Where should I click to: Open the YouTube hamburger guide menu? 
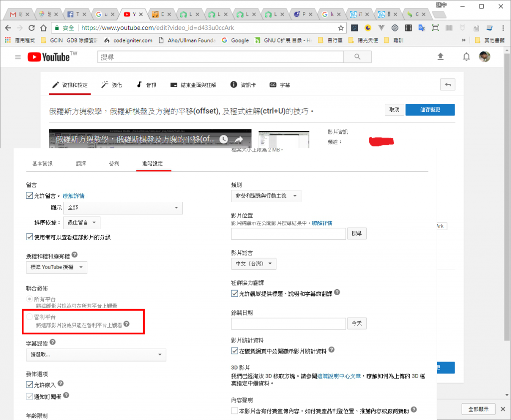18,57
